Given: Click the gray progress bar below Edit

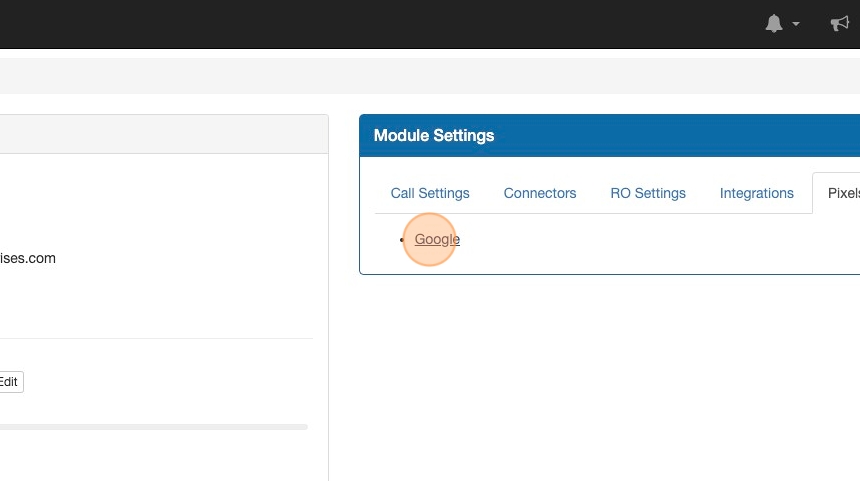Looking at the screenshot, I should tap(150, 427).
